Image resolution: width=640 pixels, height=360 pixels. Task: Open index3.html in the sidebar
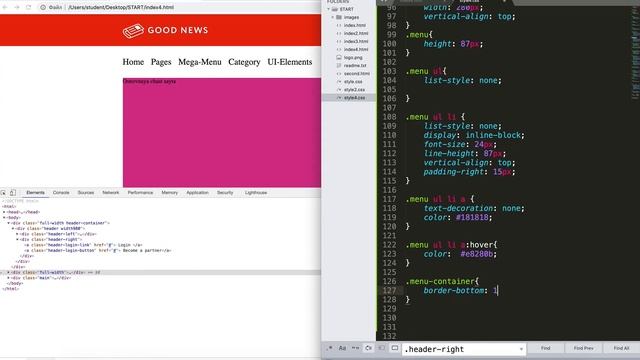(356, 42)
